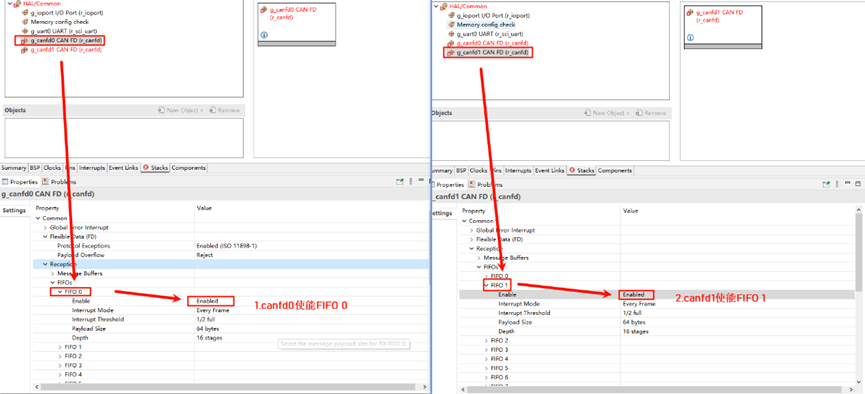Expand FIFO 3 in left properties
This screenshot has width=865, height=394.
pos(60,365)
